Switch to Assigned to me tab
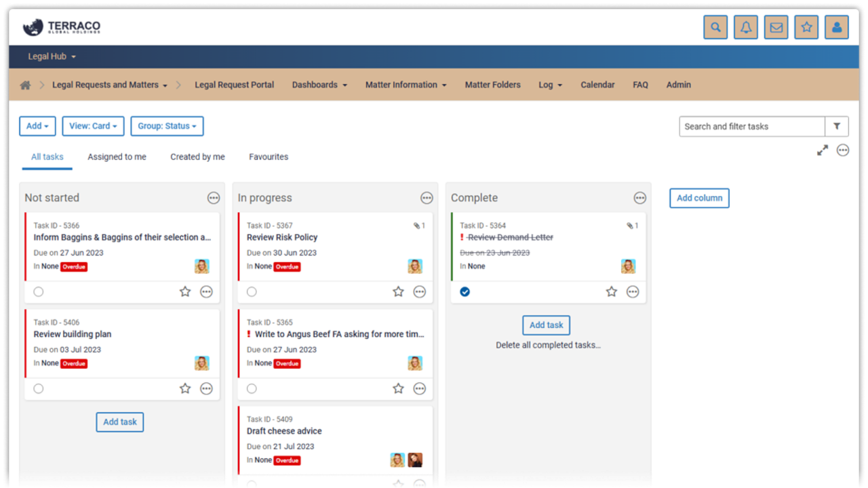 (x=117, y=157)
